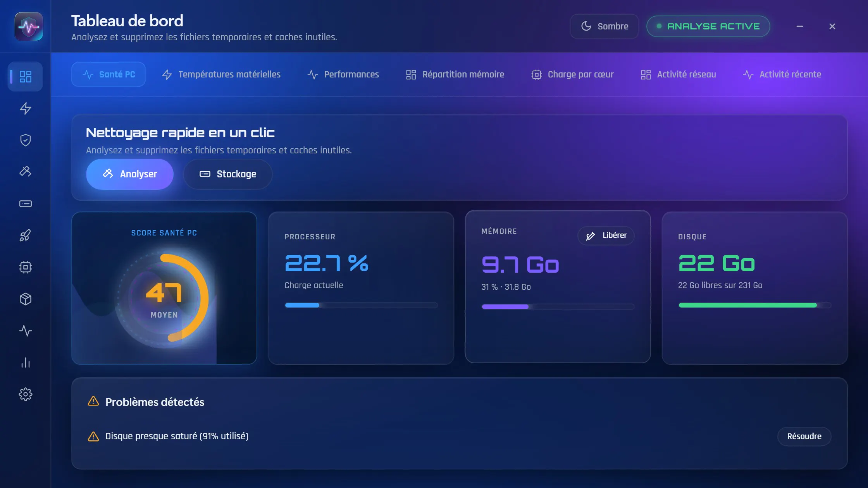The image size is (868, 488).
Task: Switch to the Santé PC tab
Action: tap(108, 74)
